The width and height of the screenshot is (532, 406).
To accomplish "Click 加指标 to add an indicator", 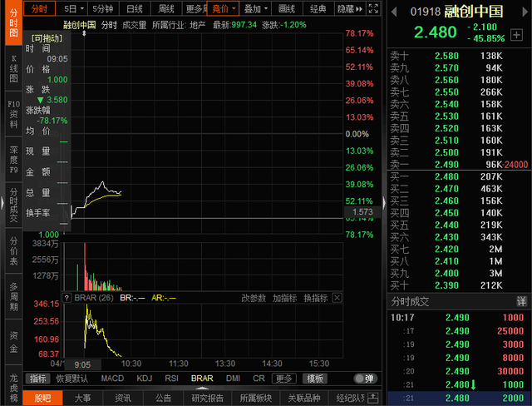I will click(x=284, y=298).
